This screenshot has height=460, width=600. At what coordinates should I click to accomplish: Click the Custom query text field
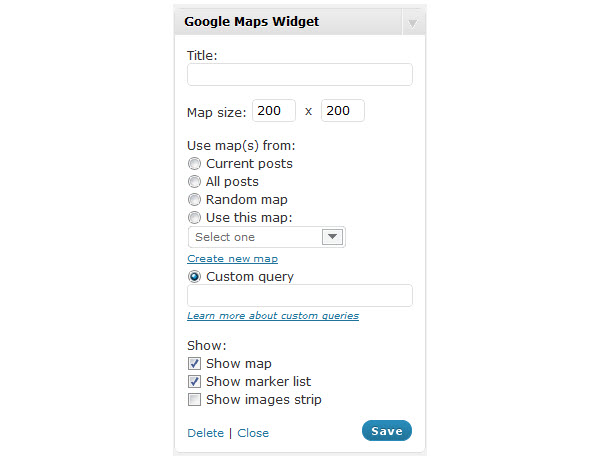(x=299, y=295)
